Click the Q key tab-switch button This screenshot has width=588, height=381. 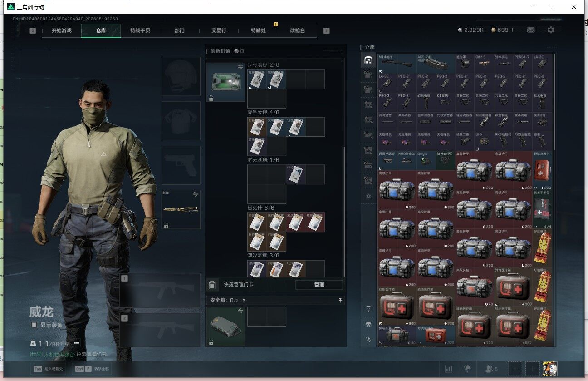[33, 30]
